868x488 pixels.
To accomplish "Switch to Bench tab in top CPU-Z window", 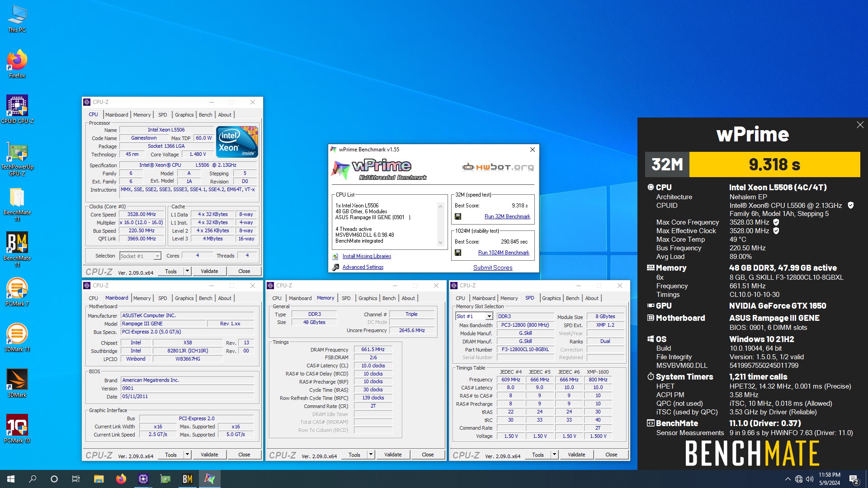I will 205,115.
